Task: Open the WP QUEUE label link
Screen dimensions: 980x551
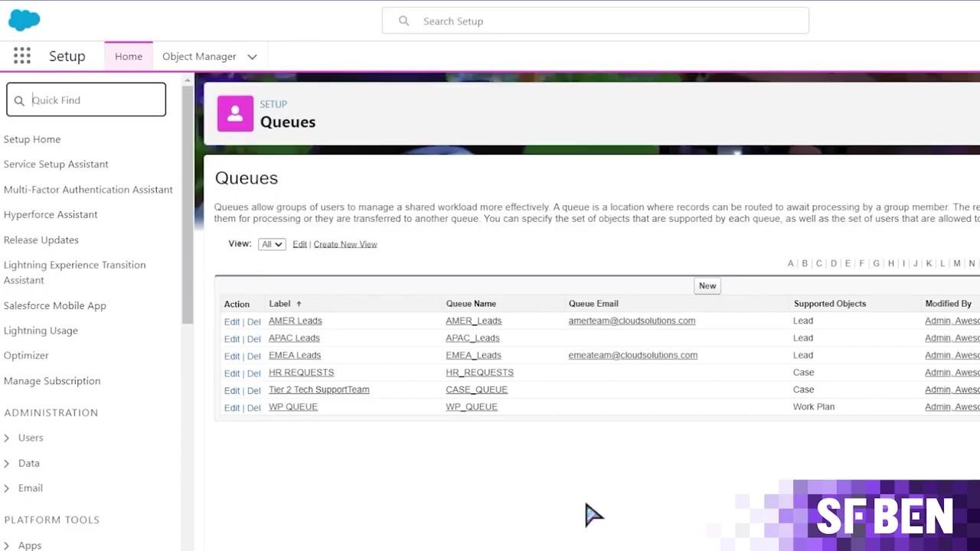Action: tap(293, 407)
